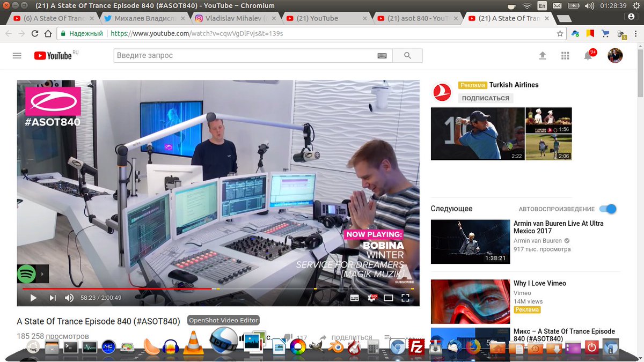The width and height of the screenshot is (644, 362).
Task: Open the Turkish Airlines golf ad thumbnail 2:22
Action: [478, 134]
